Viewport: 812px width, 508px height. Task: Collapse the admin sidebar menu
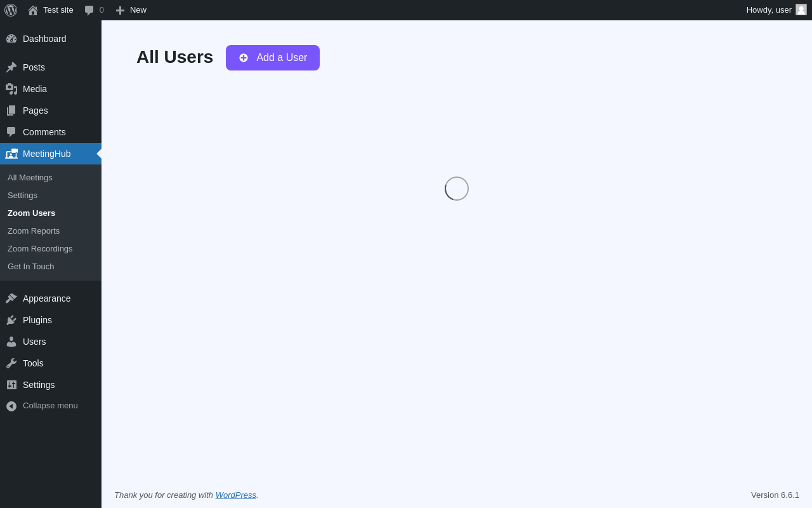point(51,406)
